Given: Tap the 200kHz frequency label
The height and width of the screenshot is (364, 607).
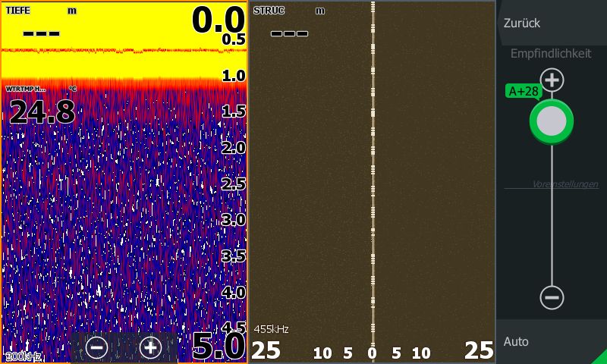Looking at the screenshot, I should (24, 356).
